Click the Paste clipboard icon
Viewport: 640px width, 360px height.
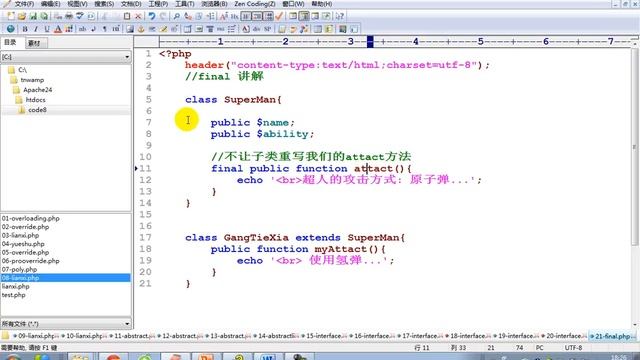(127, 16)
